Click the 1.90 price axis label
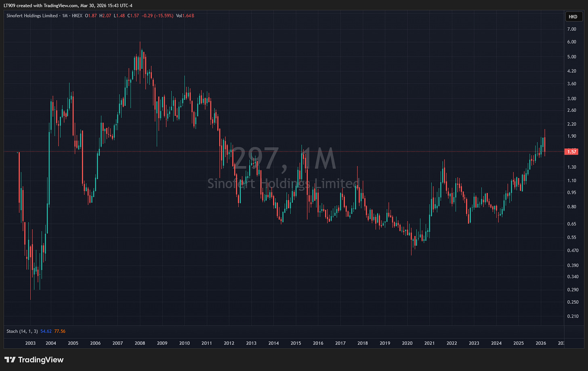The height and width of the screenshot is (371, 588). point(571,136)
